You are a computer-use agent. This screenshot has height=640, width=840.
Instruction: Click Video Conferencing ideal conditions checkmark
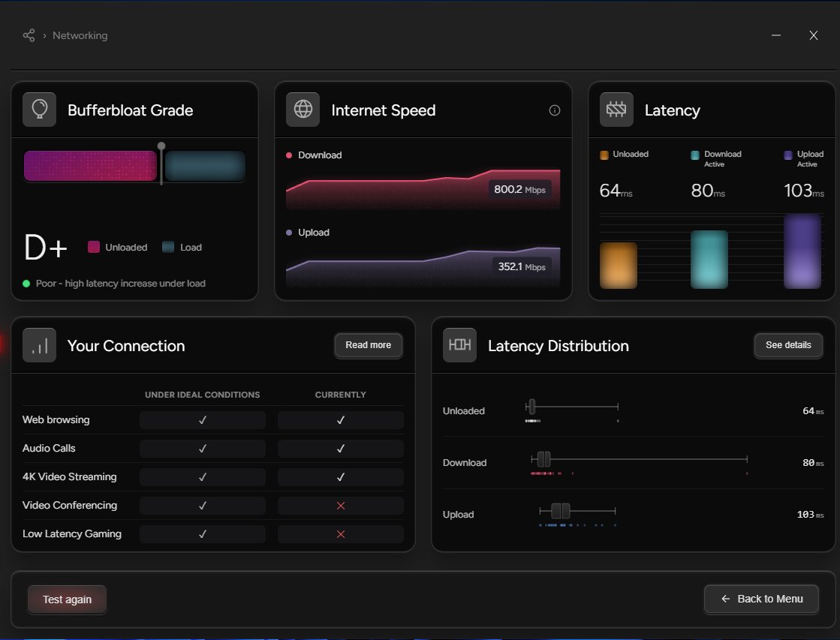pos(203,506)
